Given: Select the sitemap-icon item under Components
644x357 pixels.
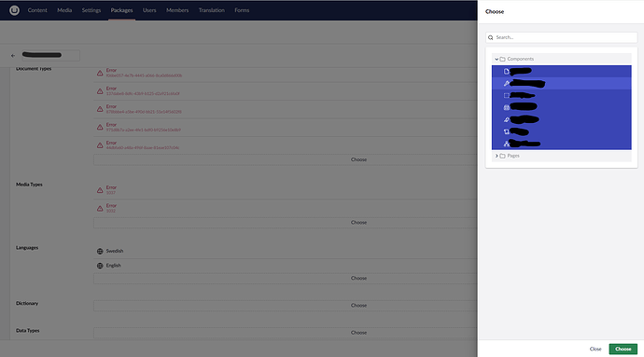Looking at the screenshot, I should point(562,144).
